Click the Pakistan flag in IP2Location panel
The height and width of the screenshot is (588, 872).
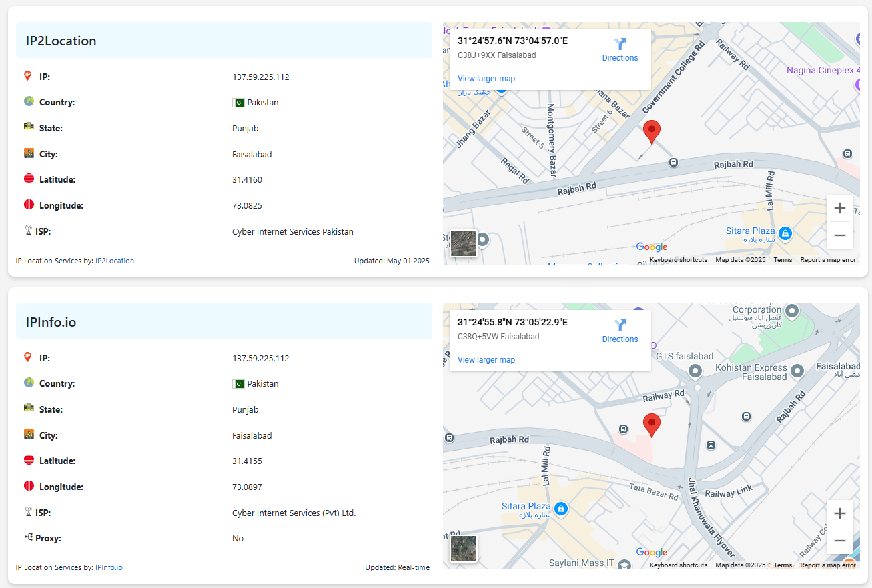[238, 103]
